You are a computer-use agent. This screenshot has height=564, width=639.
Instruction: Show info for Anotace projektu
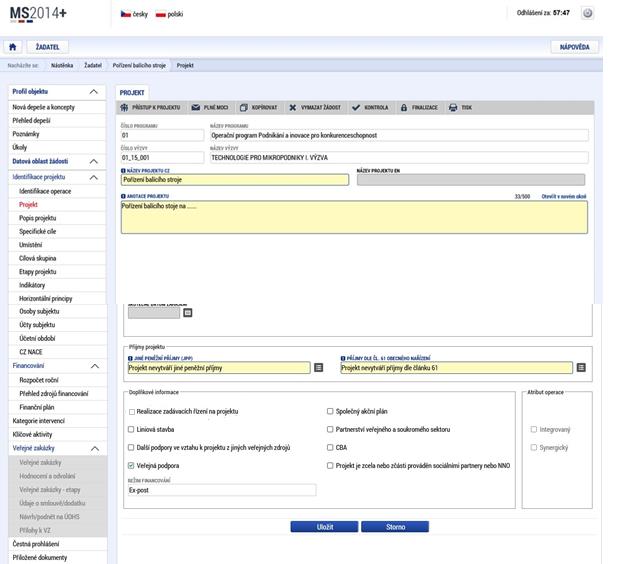tap(123, 196)
